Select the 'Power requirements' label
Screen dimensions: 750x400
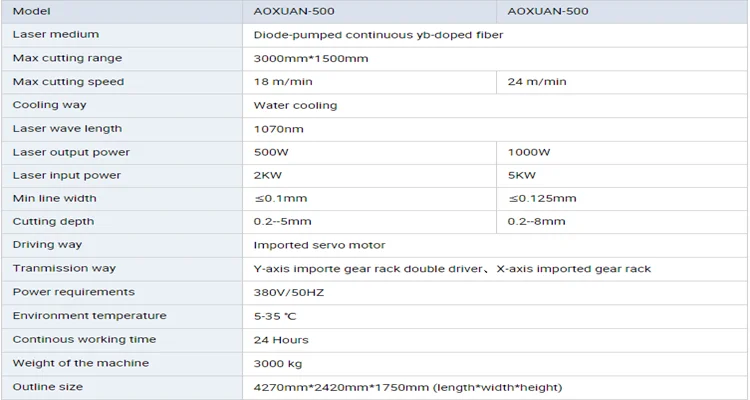tap(74, 292)
